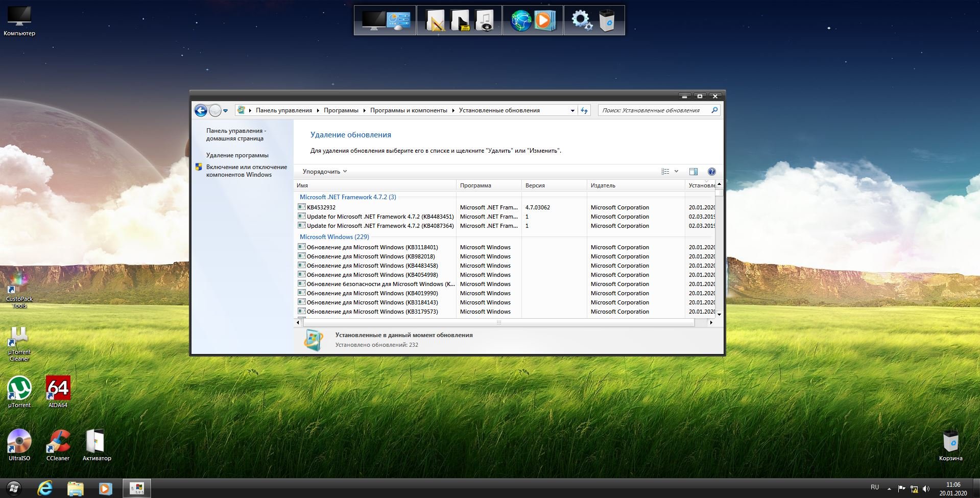Open trash bin icon in top dock
This screenshot has height=498, width=980.
[x=607, y=20]
